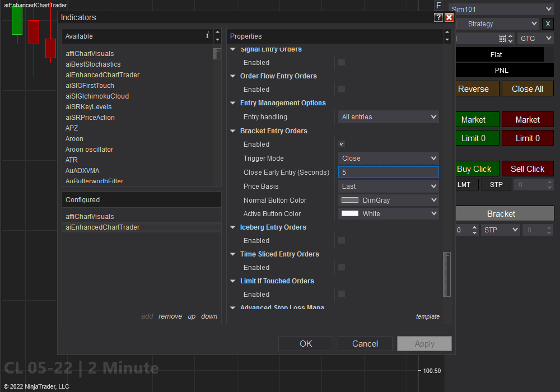Click the DimGray Normal Button Color swatch
The image size is (560, 392).
point(350,200)
